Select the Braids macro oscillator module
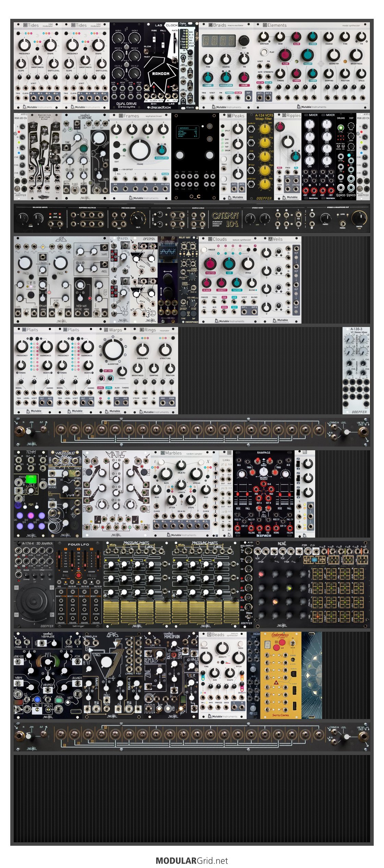Viewport: 384px width, 868px height. (x=226, y=66)
